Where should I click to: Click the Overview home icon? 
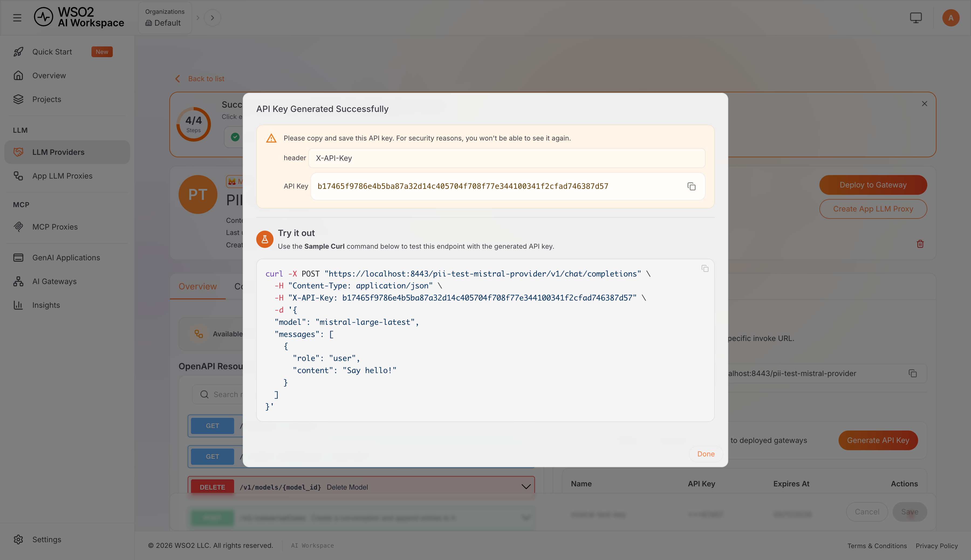[x=18, y=76]
